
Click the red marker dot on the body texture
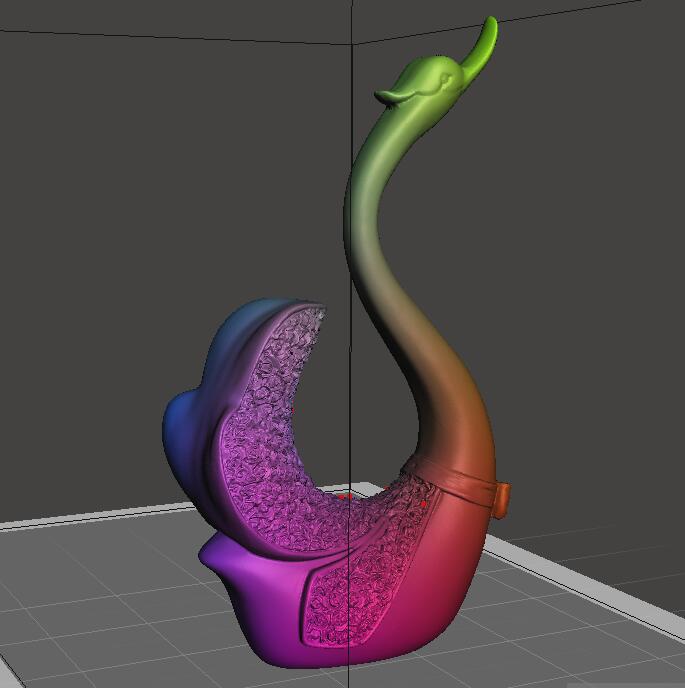[423, 505]
